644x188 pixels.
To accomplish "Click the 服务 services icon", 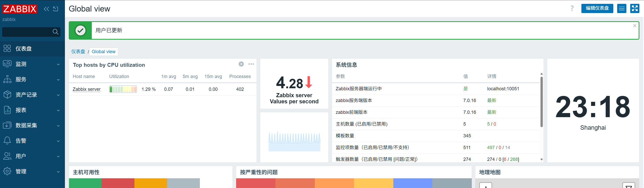I will click(x=7, y=79).
